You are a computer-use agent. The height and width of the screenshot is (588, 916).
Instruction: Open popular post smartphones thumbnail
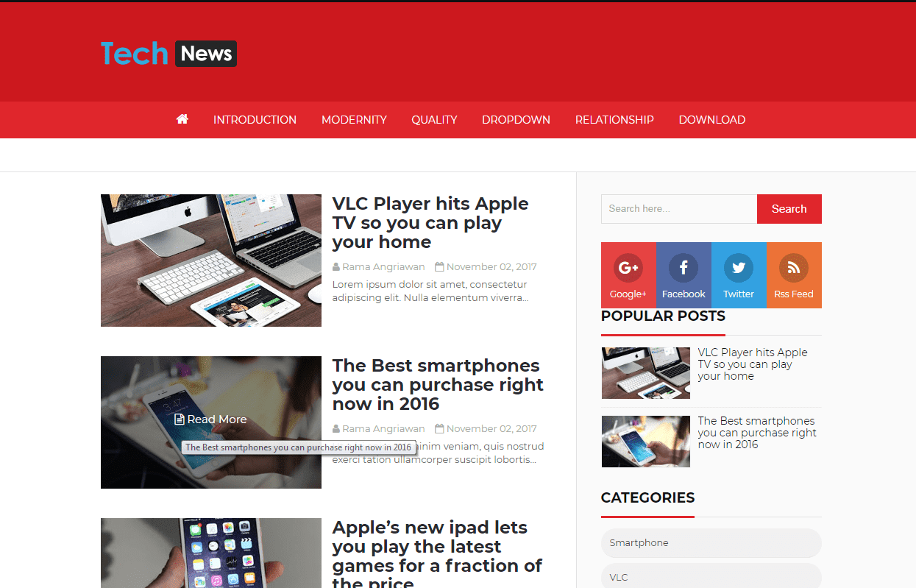tap(646, 442)
